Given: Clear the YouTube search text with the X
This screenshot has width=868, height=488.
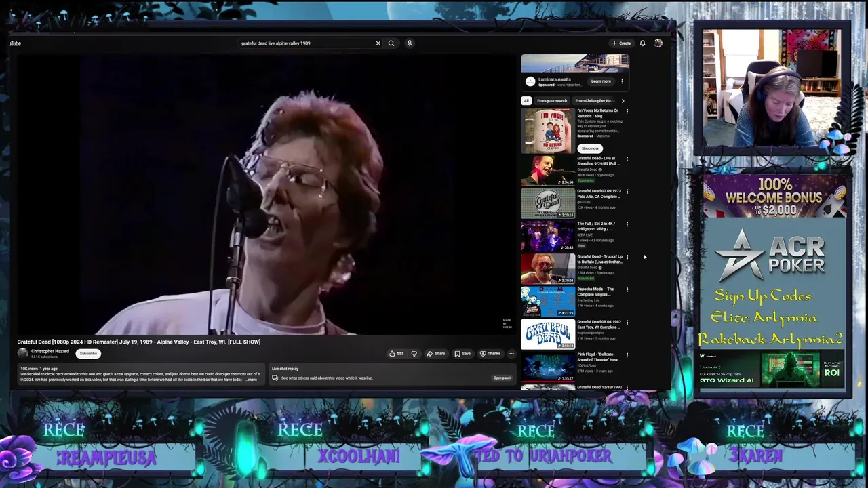Looking at the screenshot, I should pyautogui.click(x=378, y=43).
